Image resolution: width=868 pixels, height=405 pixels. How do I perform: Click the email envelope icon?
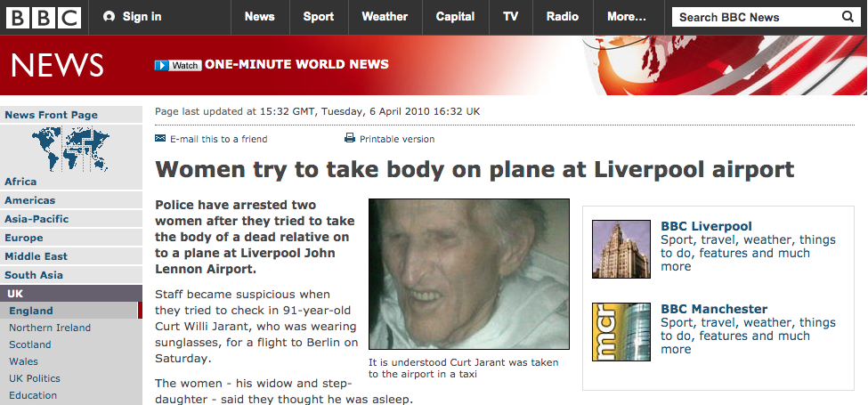pos(160,138)
